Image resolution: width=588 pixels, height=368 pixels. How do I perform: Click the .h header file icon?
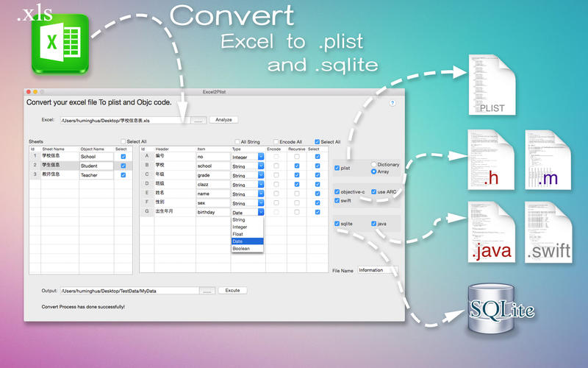click(x=491, y=160)
